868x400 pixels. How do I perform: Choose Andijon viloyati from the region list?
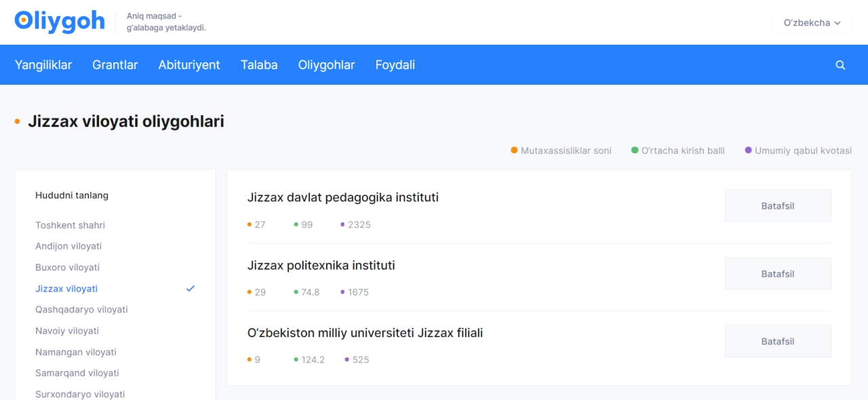coord(68,246)
